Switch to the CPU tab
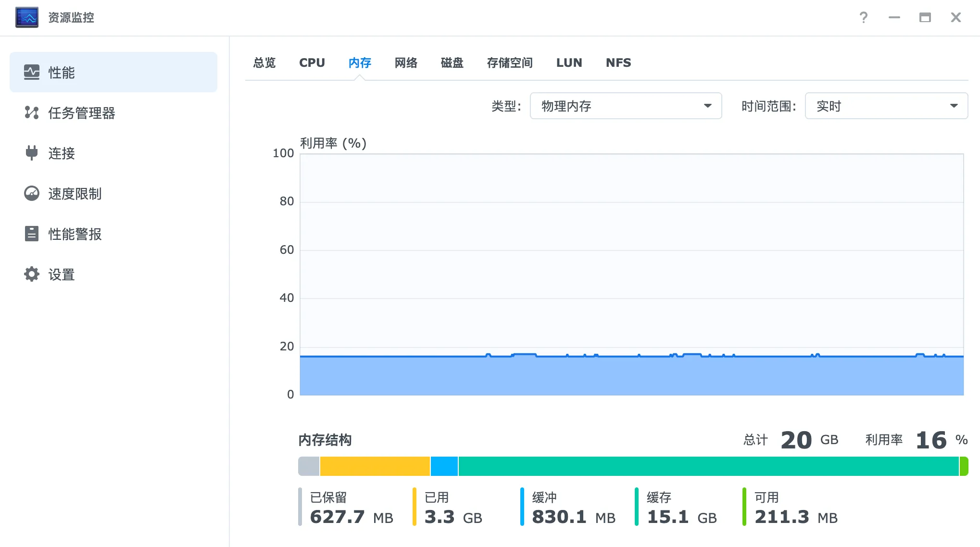This screenshot has width=980, height=547. [312, 63]
